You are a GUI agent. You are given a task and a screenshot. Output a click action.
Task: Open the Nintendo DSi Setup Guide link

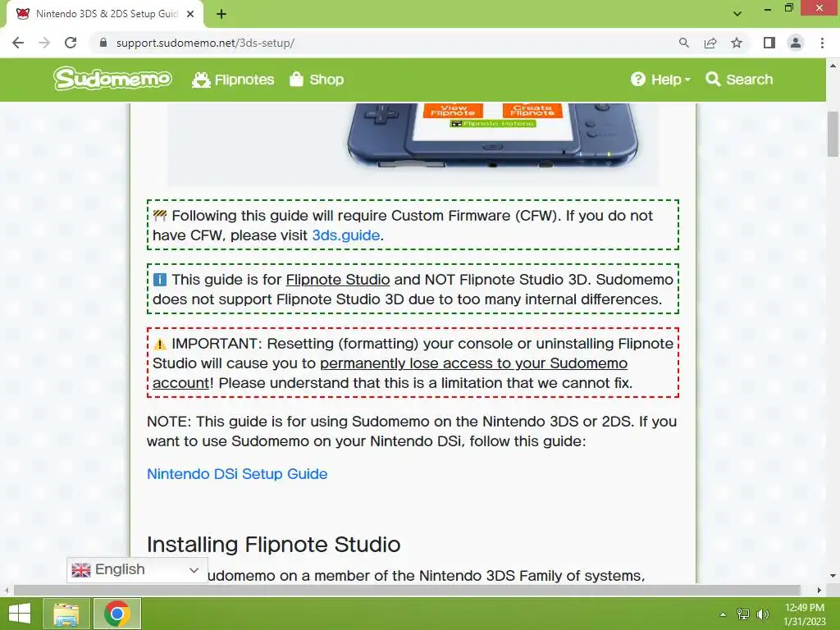(237, 474)
